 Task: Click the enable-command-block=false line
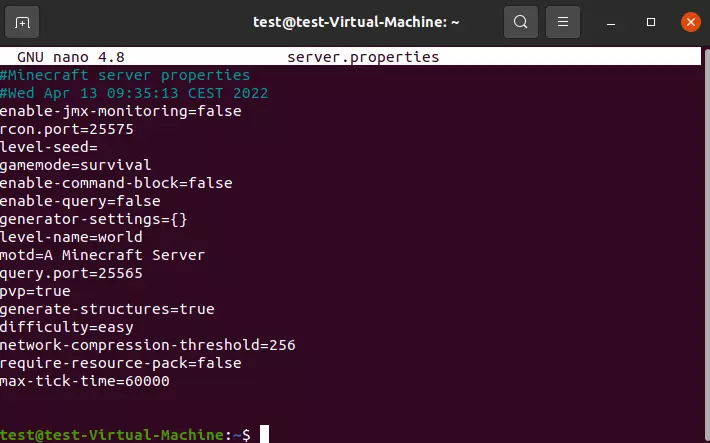click(116, 183)
